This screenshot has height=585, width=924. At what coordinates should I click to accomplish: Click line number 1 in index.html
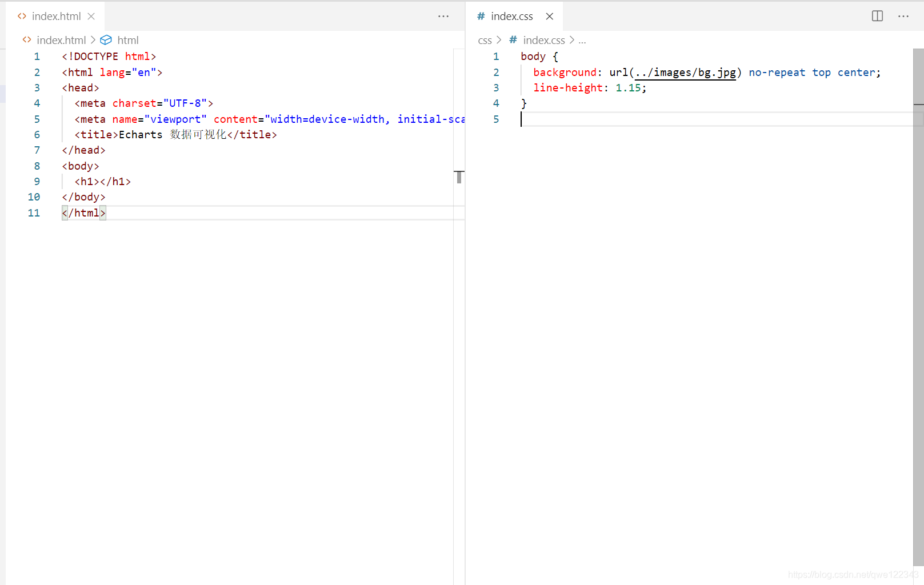coord(37,57)
